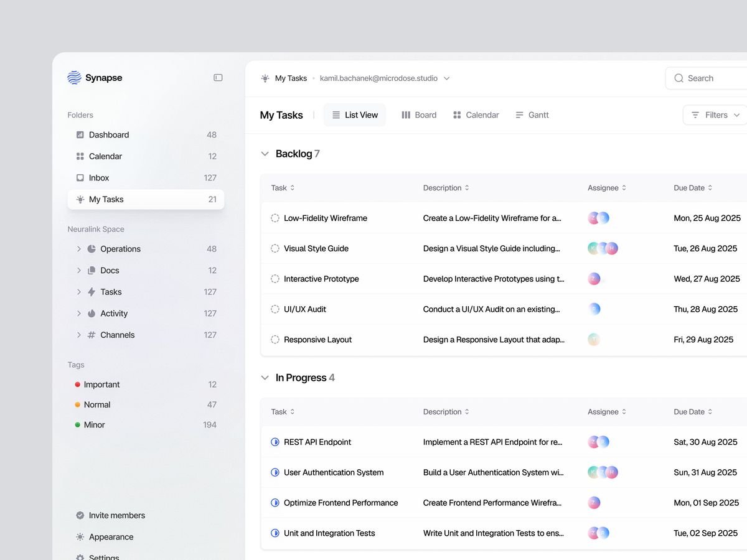Sort In Progress table by Due Date
Screen dimensions: 747x560
click(x=693, y=412)
